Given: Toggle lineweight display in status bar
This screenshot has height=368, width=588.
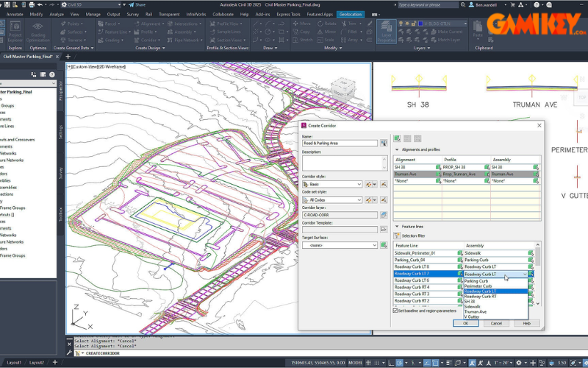Looking at the screenshot, I should [x=449, y=363].
